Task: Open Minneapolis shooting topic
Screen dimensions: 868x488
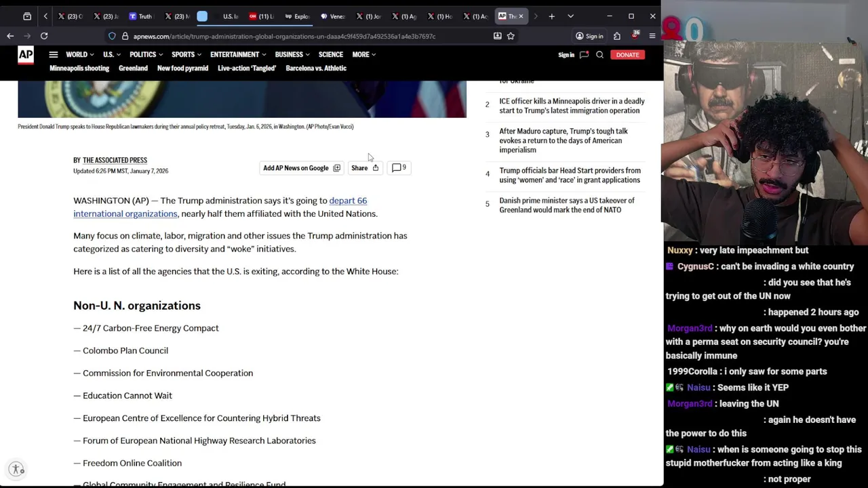Action: point(79,68)
